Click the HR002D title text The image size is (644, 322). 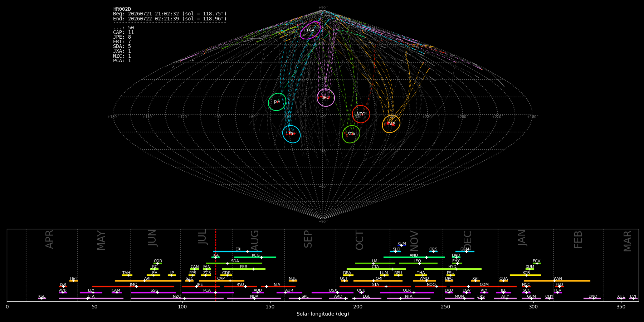pos(122,9)
